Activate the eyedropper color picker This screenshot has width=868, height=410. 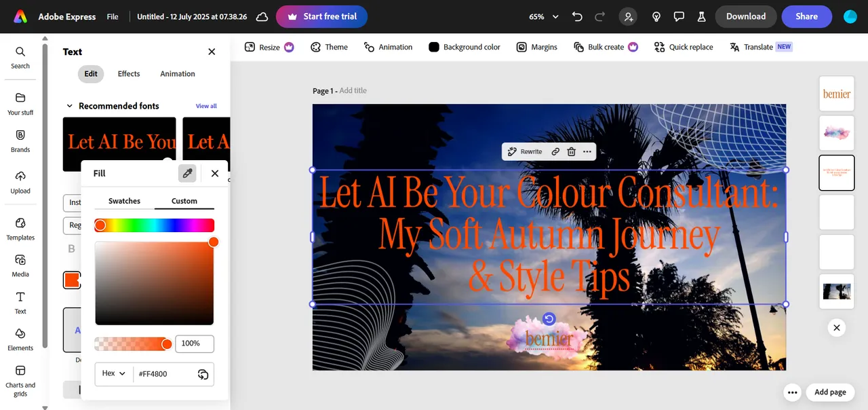tap(188, 173)
